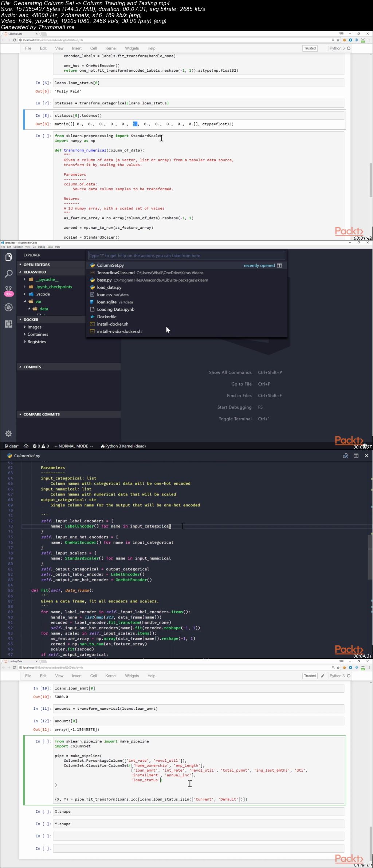This screenshot has height=868, width=373.
Task: Click the Python 3 Kernel (dead) status
Action: [123, 446]
